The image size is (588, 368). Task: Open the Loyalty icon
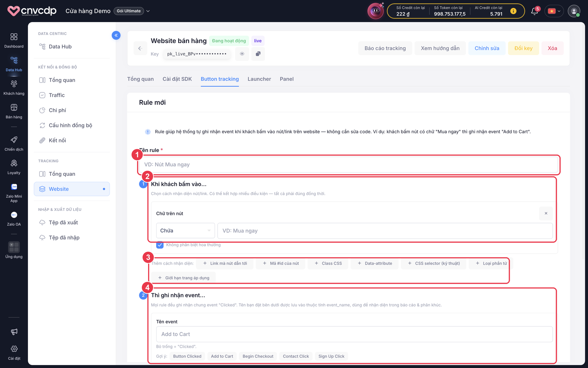tap(14, 163)
